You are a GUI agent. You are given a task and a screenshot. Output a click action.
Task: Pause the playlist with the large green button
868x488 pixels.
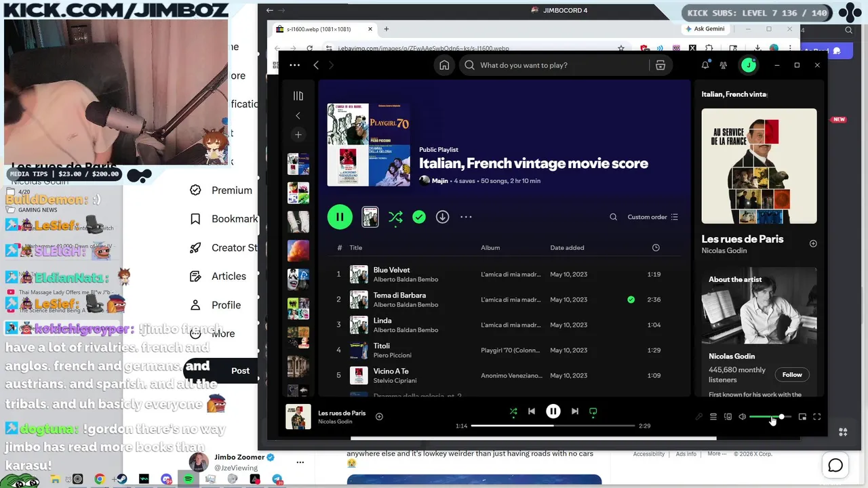click(340, 217)
